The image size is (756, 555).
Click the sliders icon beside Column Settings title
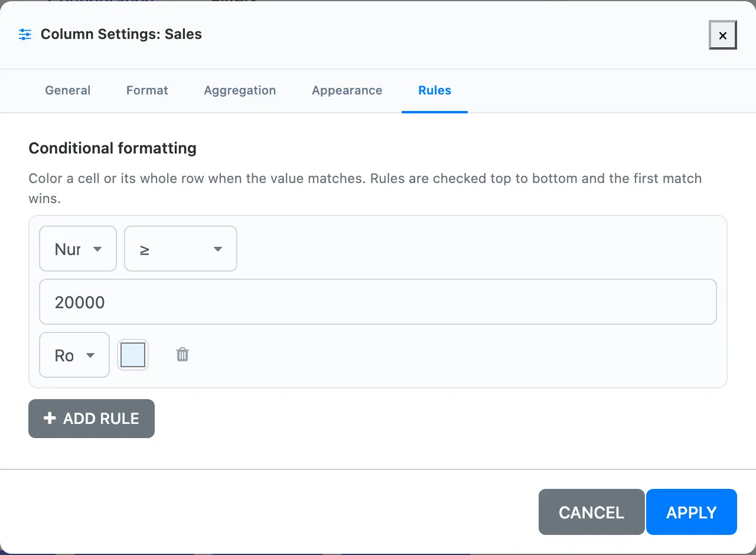pos(25,34)
